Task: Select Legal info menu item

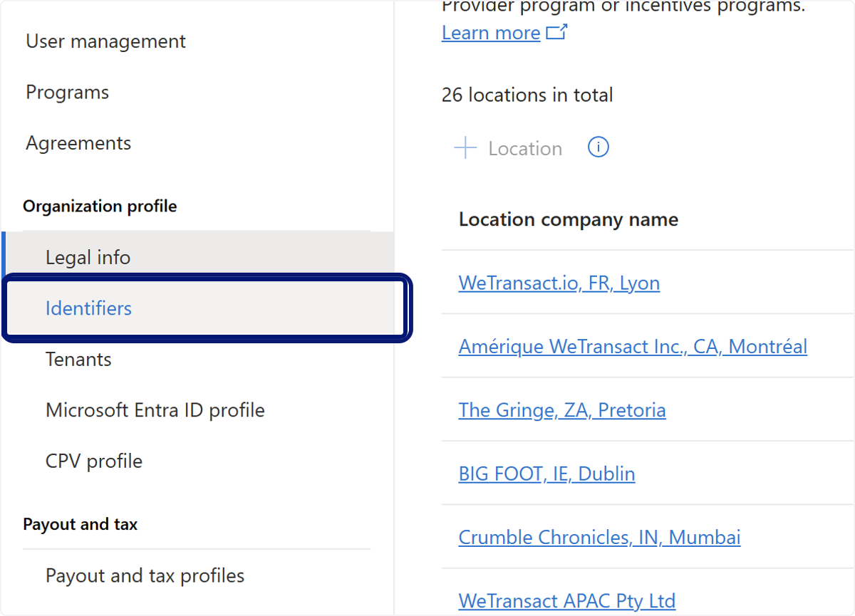Action: tap(198, 257)
